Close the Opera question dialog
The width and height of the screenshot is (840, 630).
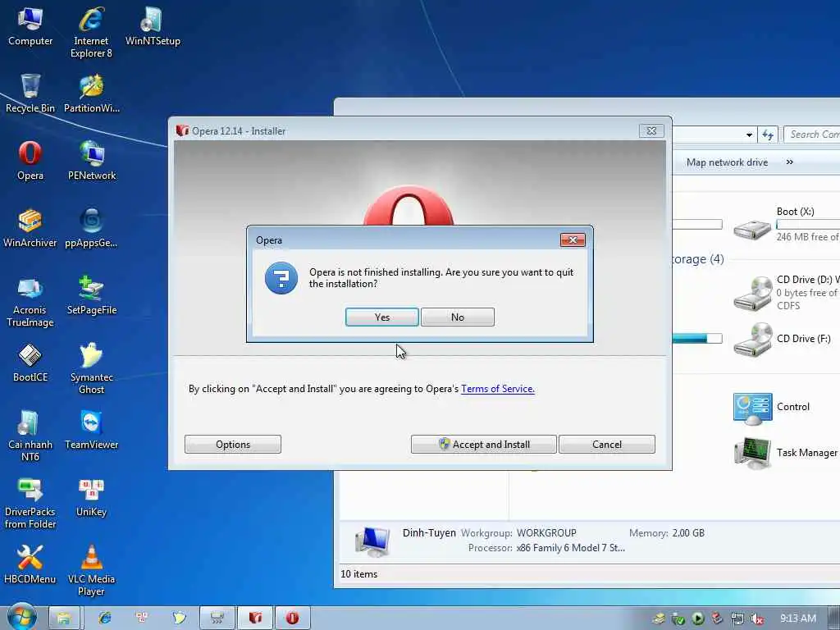pyautogui.click(x=573, y=240)
